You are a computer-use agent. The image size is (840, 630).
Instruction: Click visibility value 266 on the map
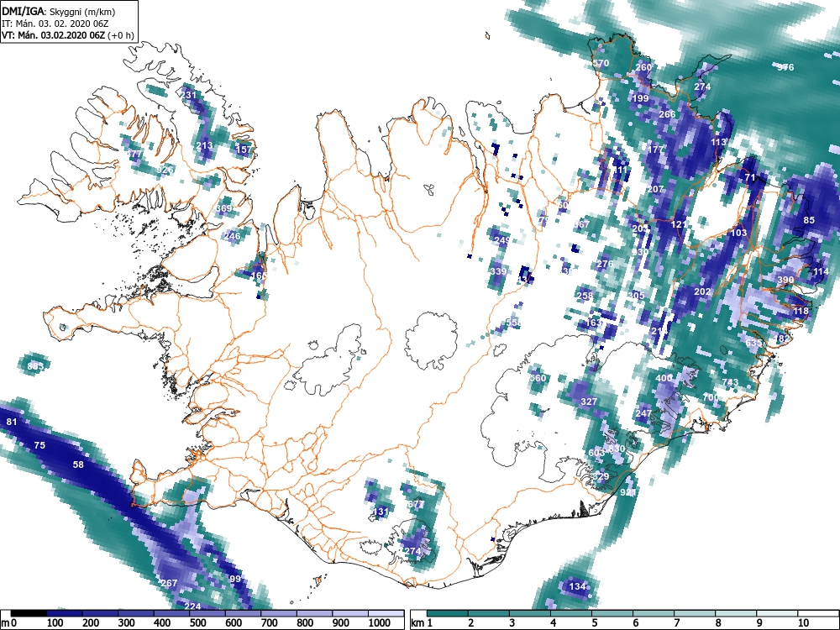point(667,114)
